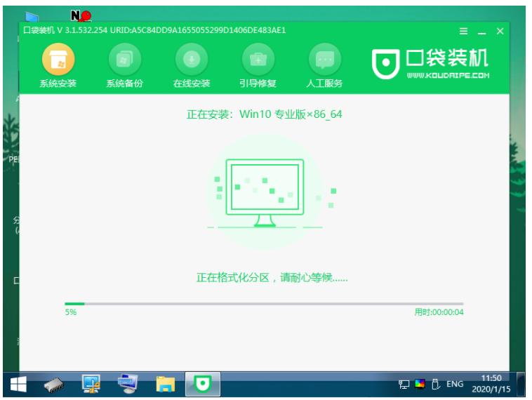Minimize the 口袋装机 window
This screenshot has width=532, height=400.
pyautogui.click(x=481, y=32)
